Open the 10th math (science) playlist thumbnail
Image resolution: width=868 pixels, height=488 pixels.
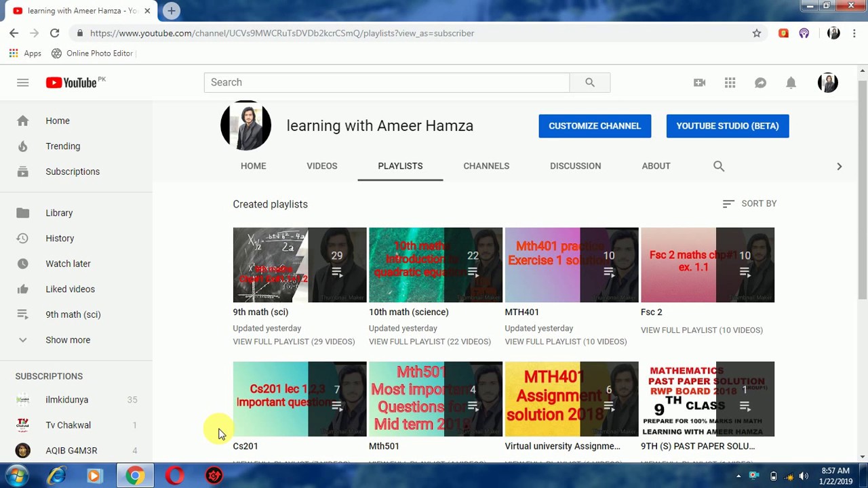coord(435,265)
